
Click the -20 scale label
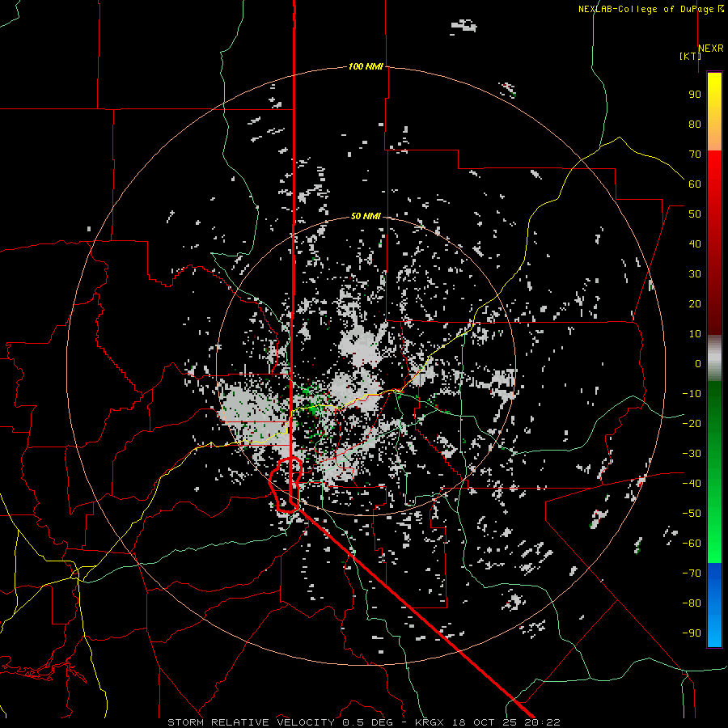(692, 424)
